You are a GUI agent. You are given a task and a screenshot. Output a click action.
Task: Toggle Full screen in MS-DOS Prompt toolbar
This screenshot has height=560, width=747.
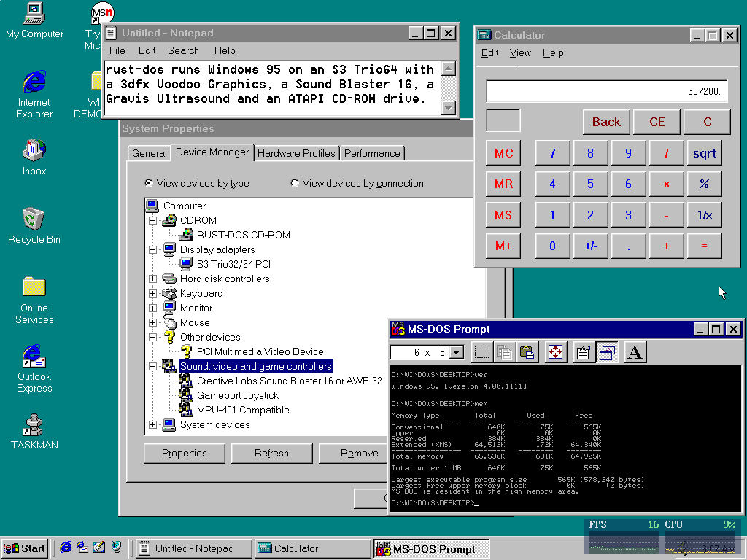pos(555,352)
